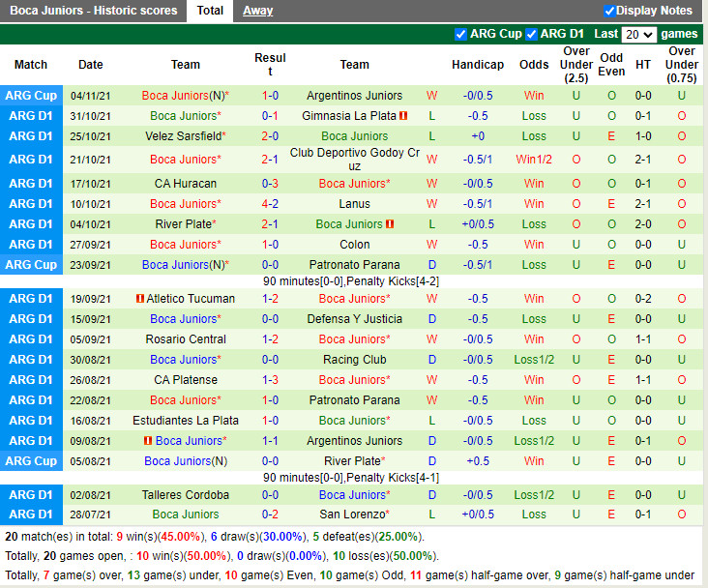Screen dimensions: 708x588
Task: Click the 0-3 result against CA Huracan
Action: tap(270, 184)
